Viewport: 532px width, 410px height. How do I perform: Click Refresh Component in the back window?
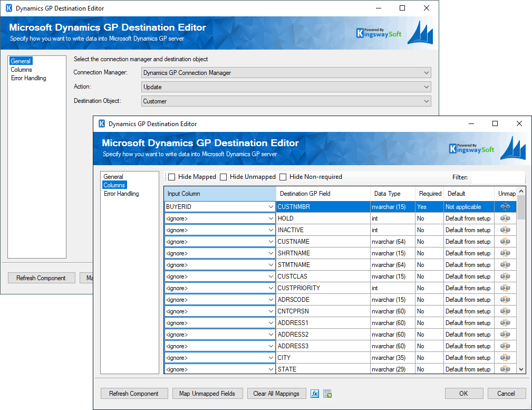(42, 278)
